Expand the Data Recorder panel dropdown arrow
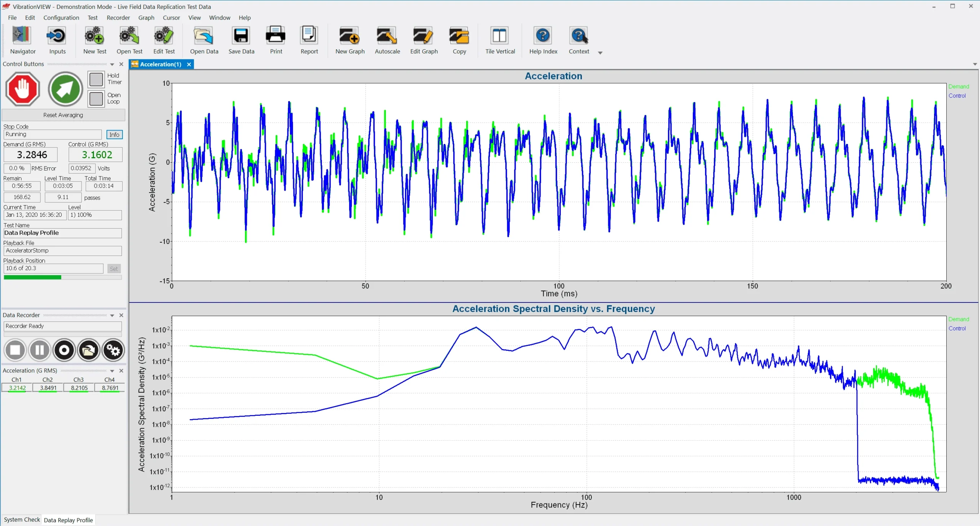 [112, 315]
